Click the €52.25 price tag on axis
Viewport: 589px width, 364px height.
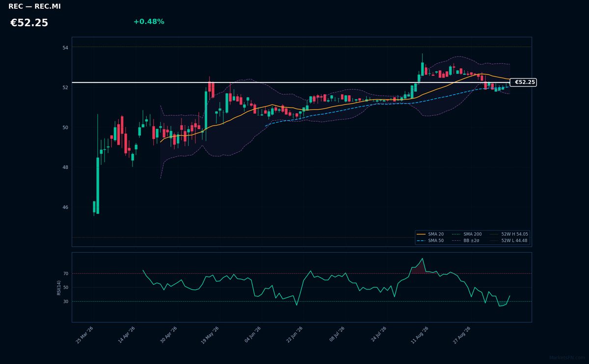[524, 82]
